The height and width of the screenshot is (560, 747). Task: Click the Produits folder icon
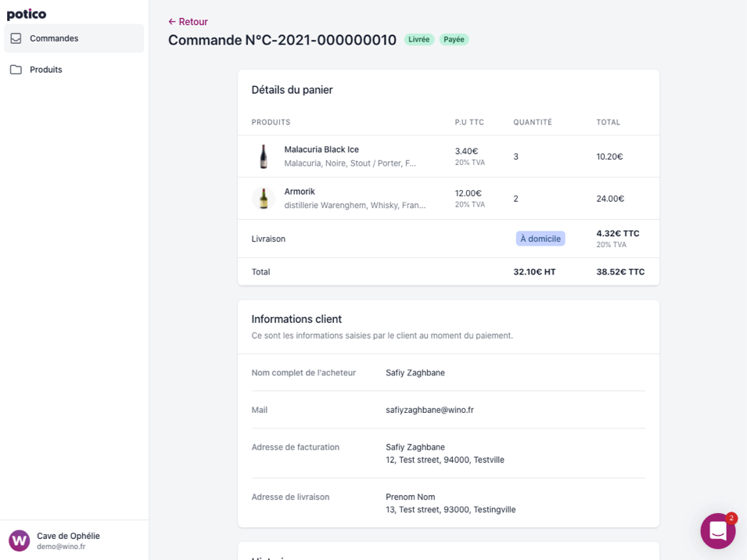click(x=17, y=69)
